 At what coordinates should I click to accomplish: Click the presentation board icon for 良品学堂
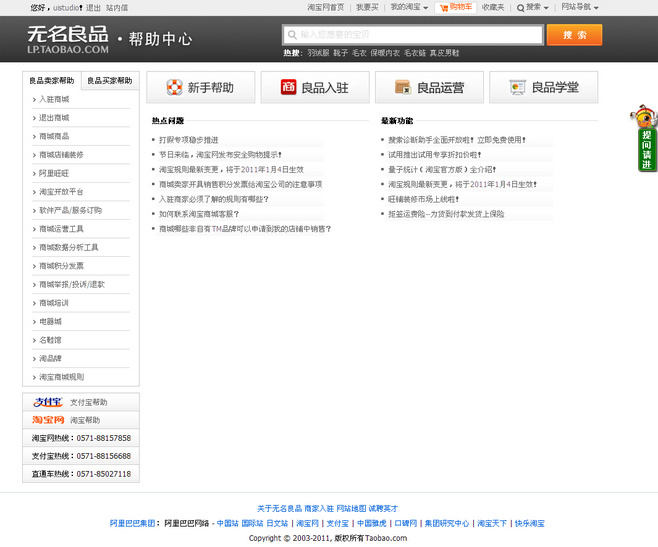click(x=517, y=87)
